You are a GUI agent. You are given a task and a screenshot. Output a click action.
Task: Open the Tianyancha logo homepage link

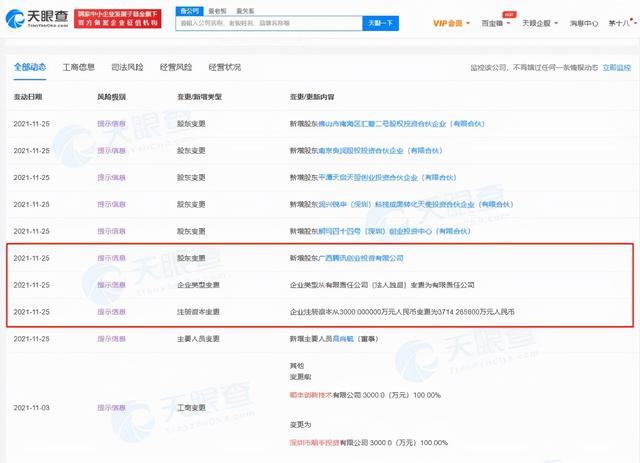(37, 19)
